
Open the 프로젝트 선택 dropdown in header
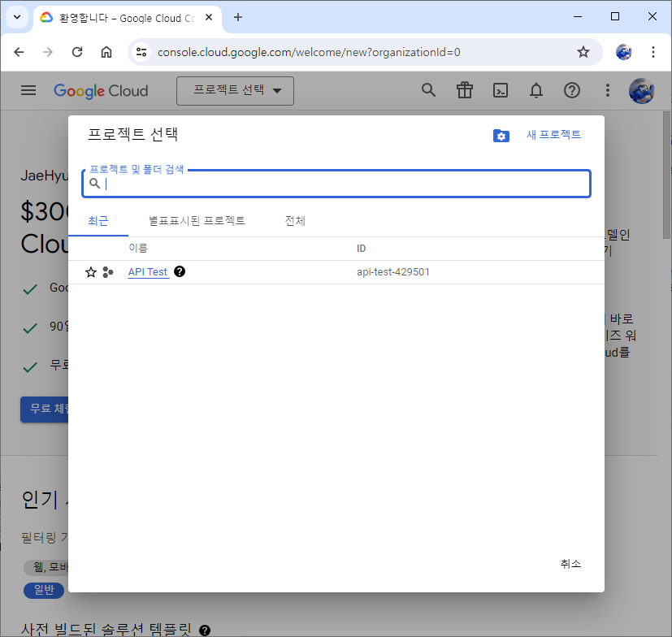pos(235,91)
